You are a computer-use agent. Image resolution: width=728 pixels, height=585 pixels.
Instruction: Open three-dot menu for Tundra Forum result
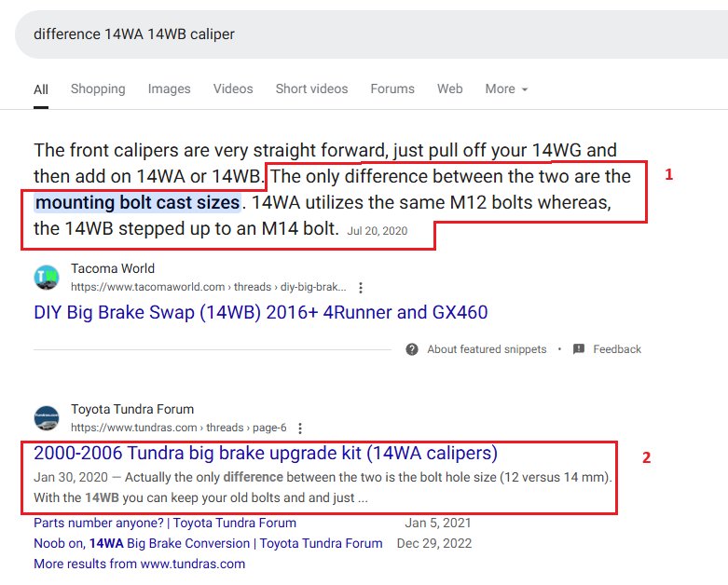[x=300, y=429]
